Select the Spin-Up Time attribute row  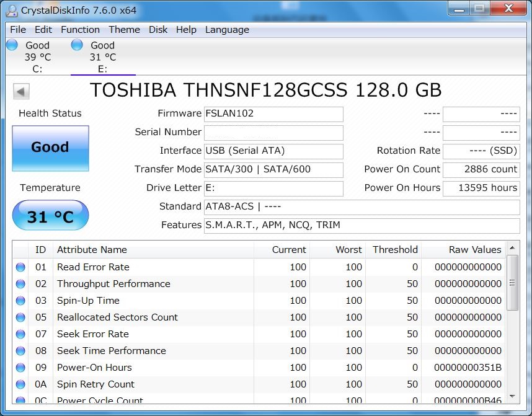(x=259, y=301)
